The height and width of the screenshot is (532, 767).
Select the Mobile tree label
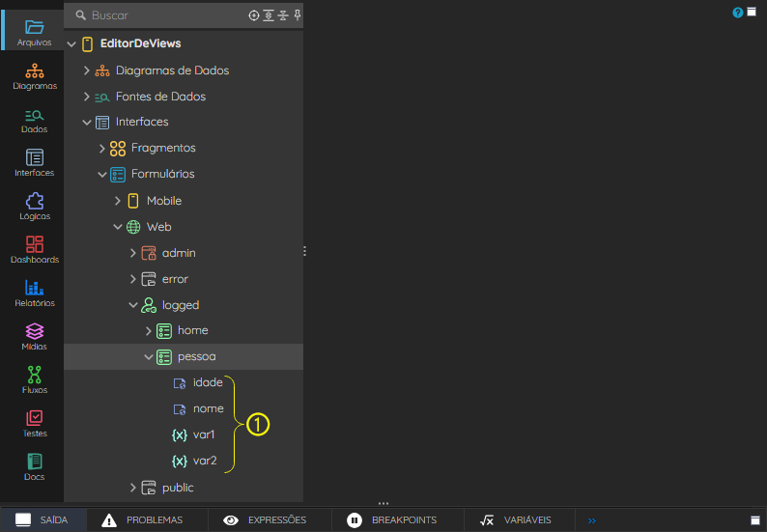point(164,201)
